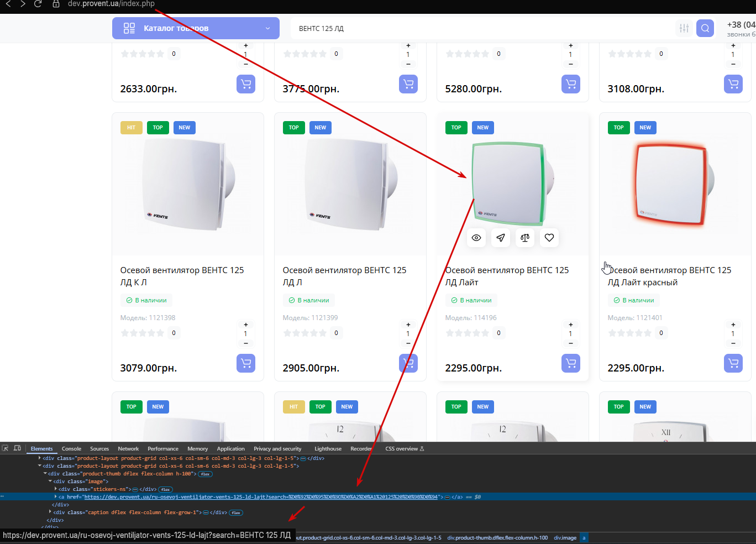Decrease quantity for ВЕНТС 125 ЛД К Л
The height and width of the screenshot is (544, 756).
click(246, 343)
